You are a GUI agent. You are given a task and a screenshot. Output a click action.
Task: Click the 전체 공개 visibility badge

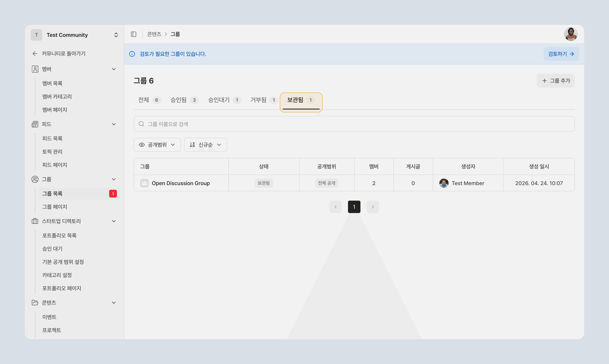coord(326,183)
